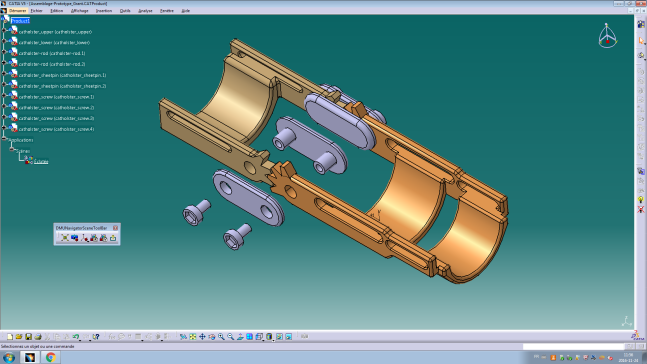Click the light bulb icon in right toolbar
This screenshot has height=364, width=647.
641,200
